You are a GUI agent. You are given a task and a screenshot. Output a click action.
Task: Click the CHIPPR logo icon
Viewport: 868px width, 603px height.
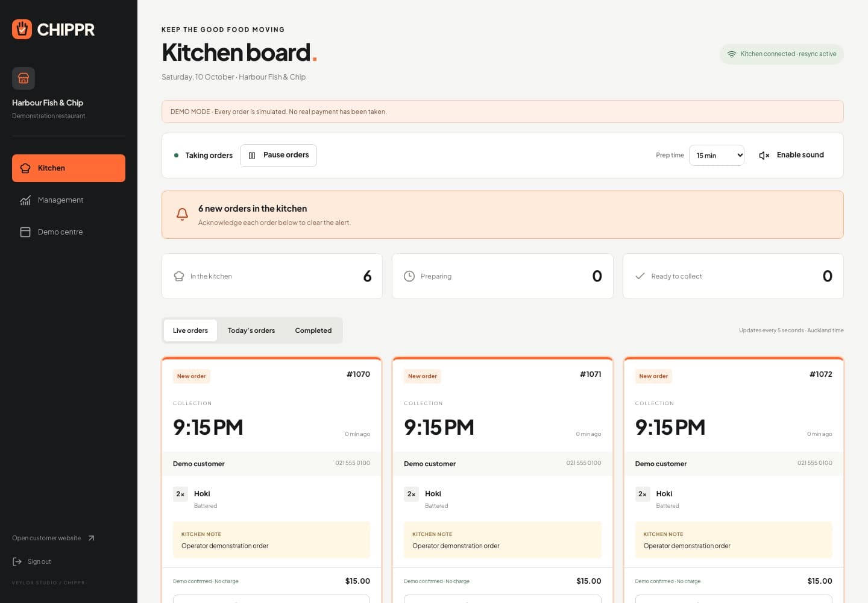(22, 29)
